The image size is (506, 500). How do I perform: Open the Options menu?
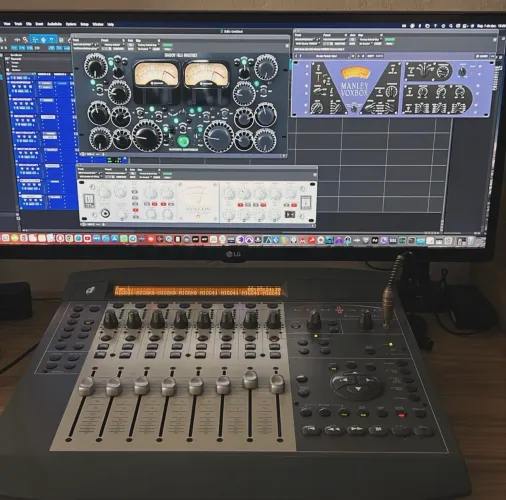71,24
